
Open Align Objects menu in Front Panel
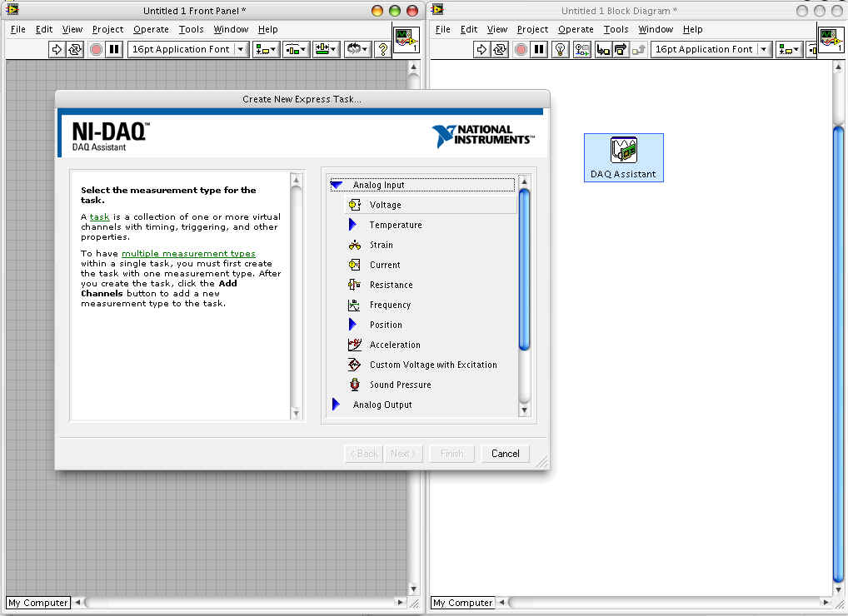point(266,49)
